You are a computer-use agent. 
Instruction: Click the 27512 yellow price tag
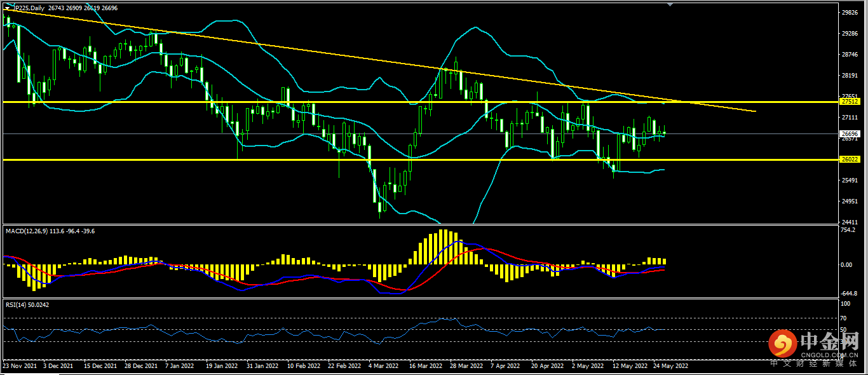coord(849,102)
